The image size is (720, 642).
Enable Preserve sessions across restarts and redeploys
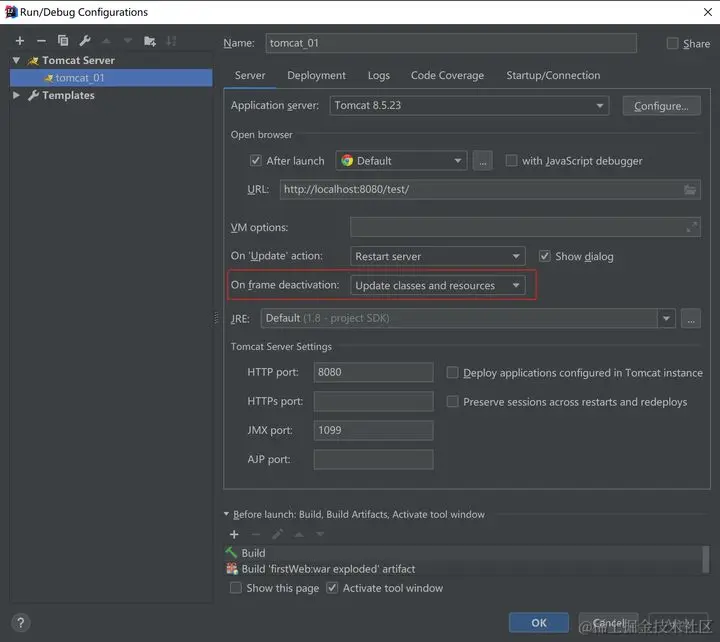pyautogui.click(x=452, y=402)
